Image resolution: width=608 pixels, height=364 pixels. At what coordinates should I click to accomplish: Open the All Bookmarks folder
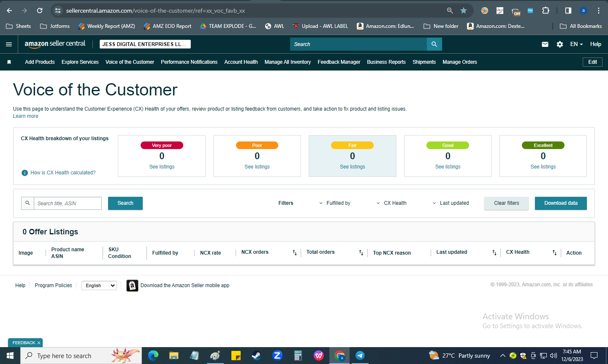[581, 26]
